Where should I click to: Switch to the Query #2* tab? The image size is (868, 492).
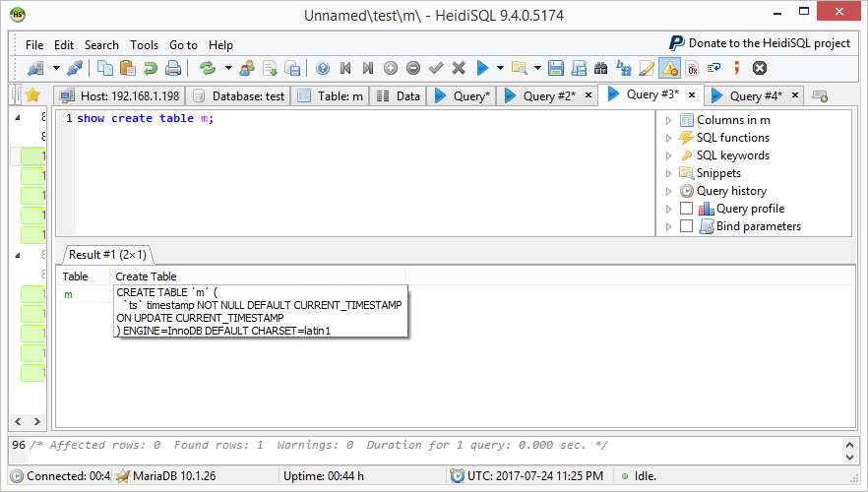pos(548,95)
